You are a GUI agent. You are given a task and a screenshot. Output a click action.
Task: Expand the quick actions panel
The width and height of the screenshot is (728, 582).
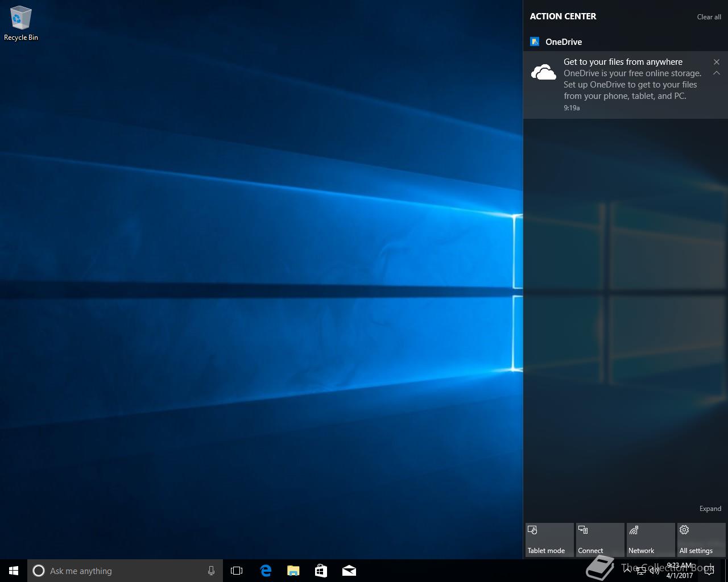pos(710,509)
